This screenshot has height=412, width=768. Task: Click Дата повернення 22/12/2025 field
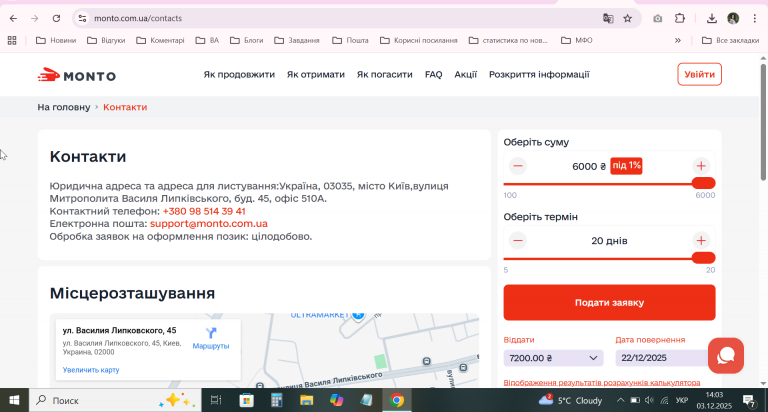tap(661, 358)
